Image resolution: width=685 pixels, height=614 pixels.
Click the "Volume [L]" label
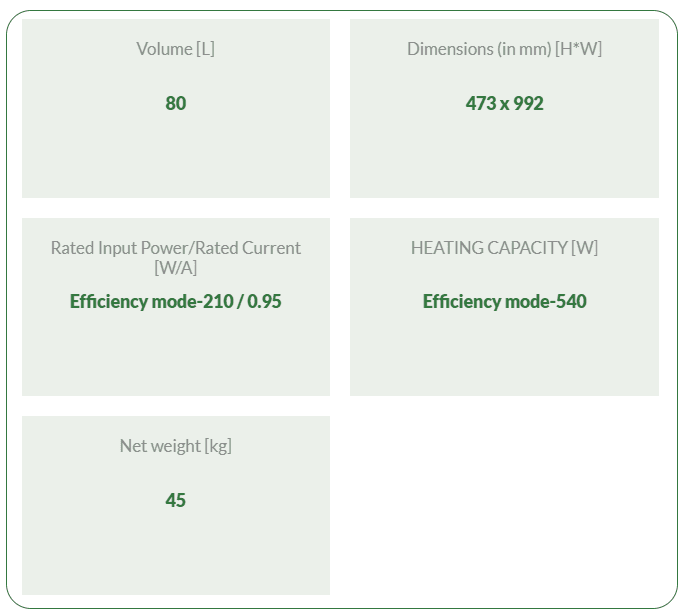[x=175, y=49]
